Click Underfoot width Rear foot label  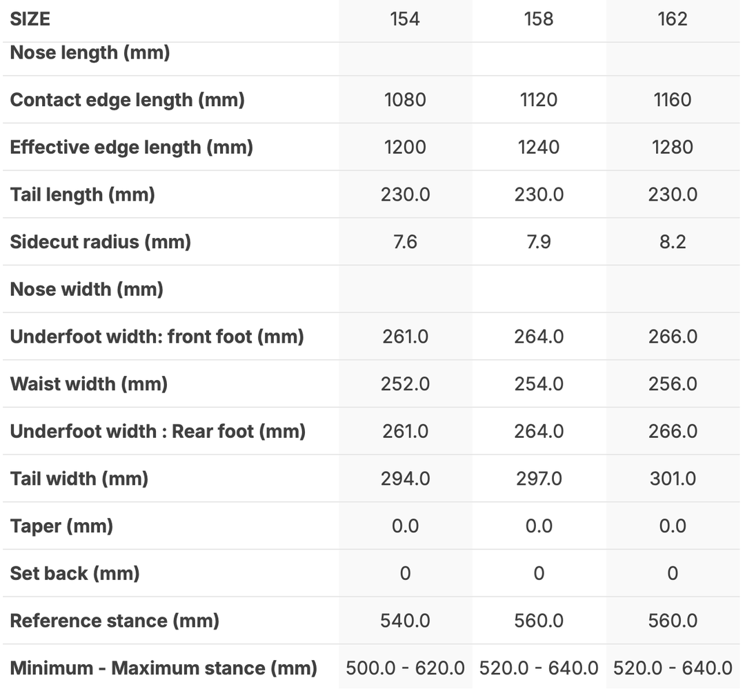[x=158, y=431]
